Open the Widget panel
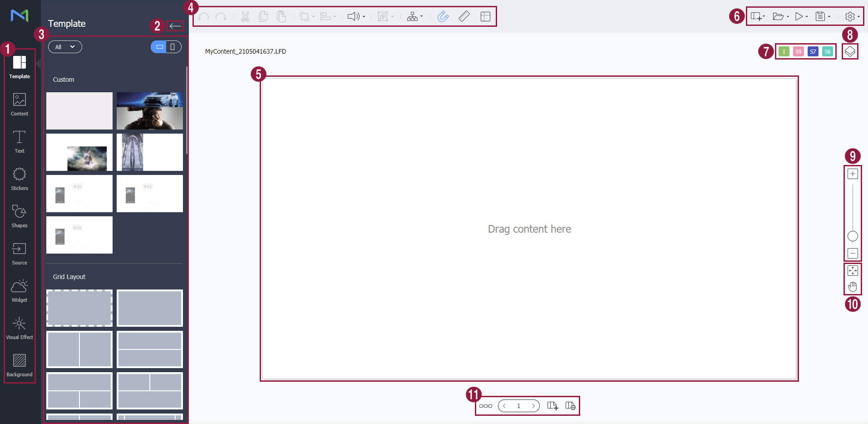Image resolution: width=868 pixels, height=424 pixels. 20,291
